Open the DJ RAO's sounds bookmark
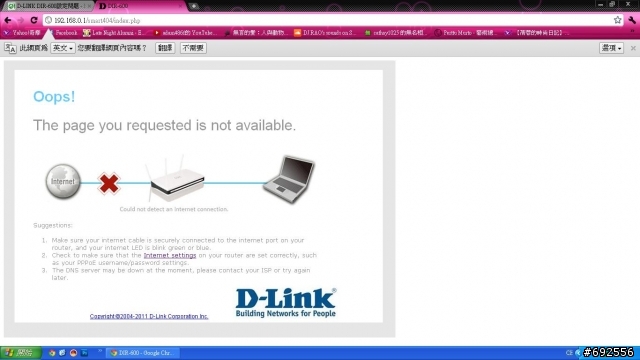The image size is (640, 360). [x=325, y=33]
